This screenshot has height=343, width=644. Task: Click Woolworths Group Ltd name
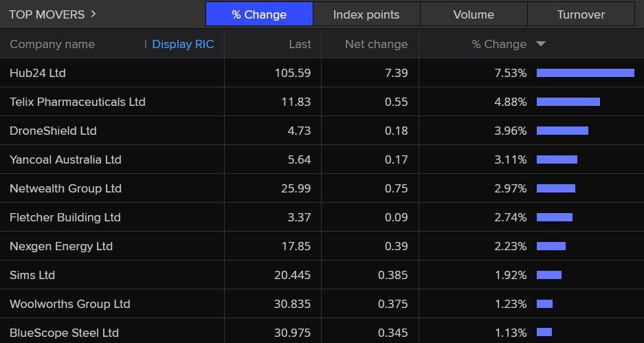(x=69, y=304)
